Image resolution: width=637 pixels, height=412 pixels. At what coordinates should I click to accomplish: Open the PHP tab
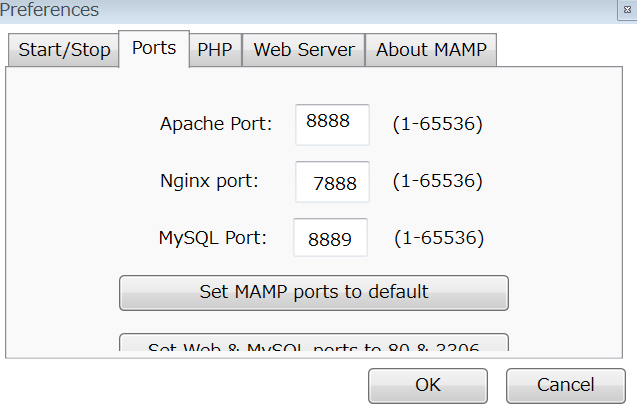pyautogui.click(x=215, y=50)
